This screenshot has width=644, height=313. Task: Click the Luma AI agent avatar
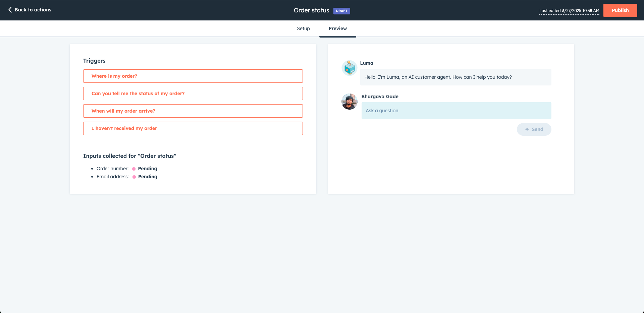(350, 68)
